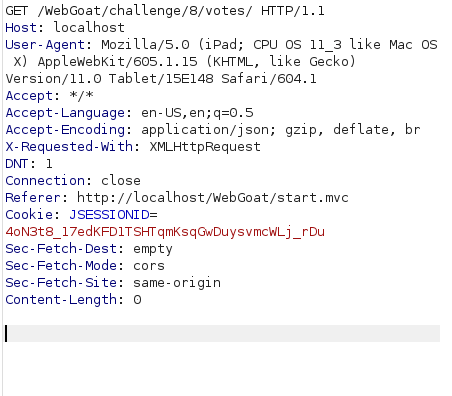This screenshot has height=396, width=452.
Task: Click the 'DNT' header line
Action: coord(29,164)
